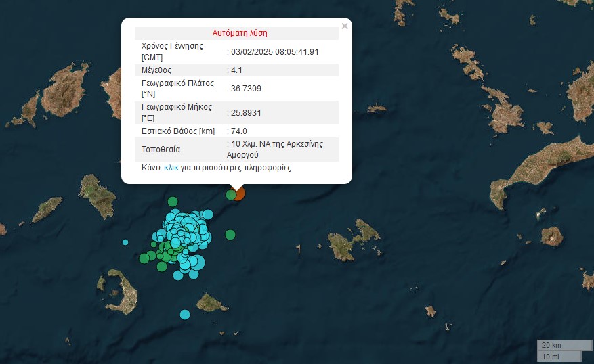This screenshot has height=364, width=594.
Task: Click the westernmost green marker in the cluster
Action: click(144, 258)
